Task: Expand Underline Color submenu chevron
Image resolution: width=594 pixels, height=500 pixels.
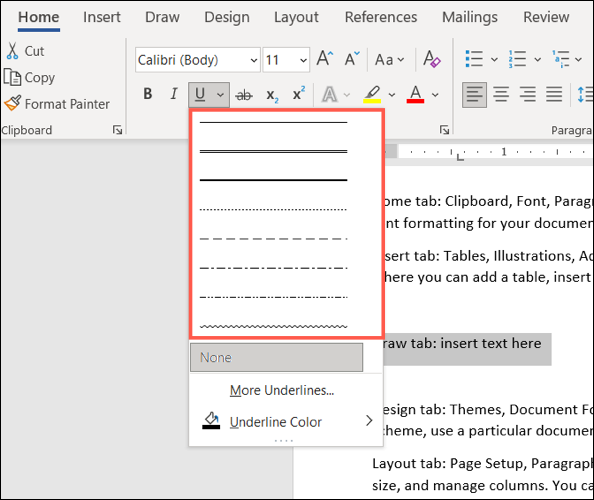Action: click(369, 420)
